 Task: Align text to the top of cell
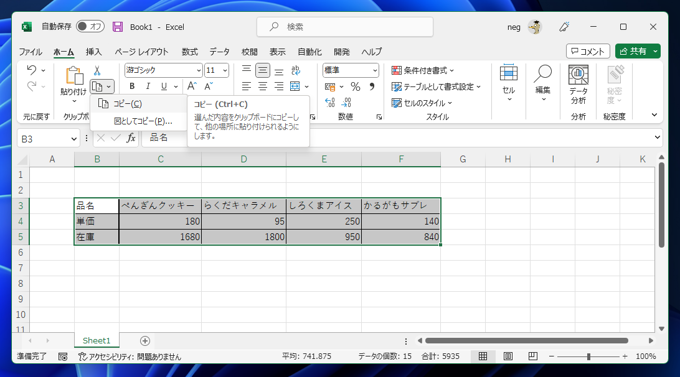pyautogui.click(x=246, y=70)
